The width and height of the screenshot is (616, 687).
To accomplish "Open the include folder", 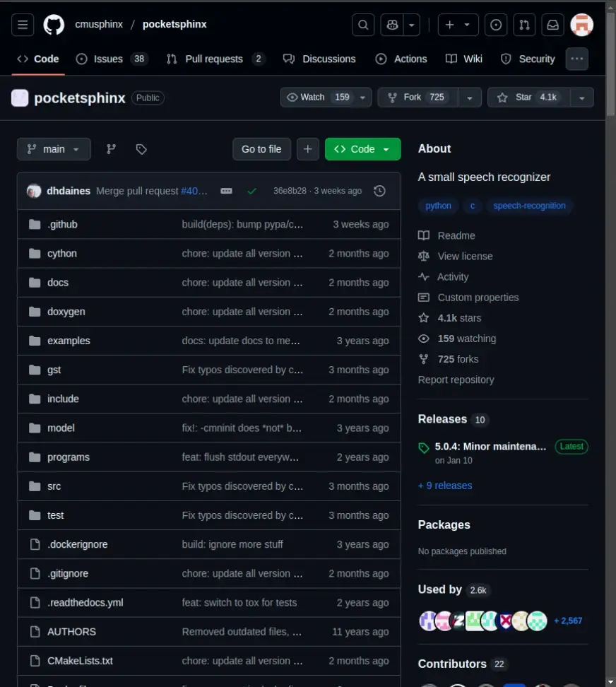I will (63, 399).
